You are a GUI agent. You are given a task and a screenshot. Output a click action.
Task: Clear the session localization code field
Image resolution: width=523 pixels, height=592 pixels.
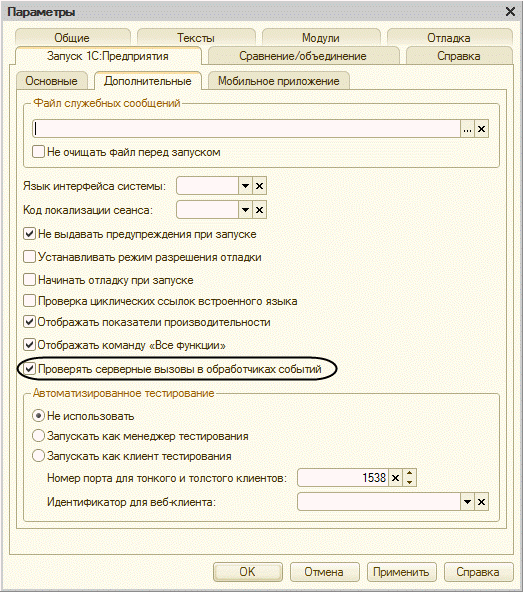259,210
